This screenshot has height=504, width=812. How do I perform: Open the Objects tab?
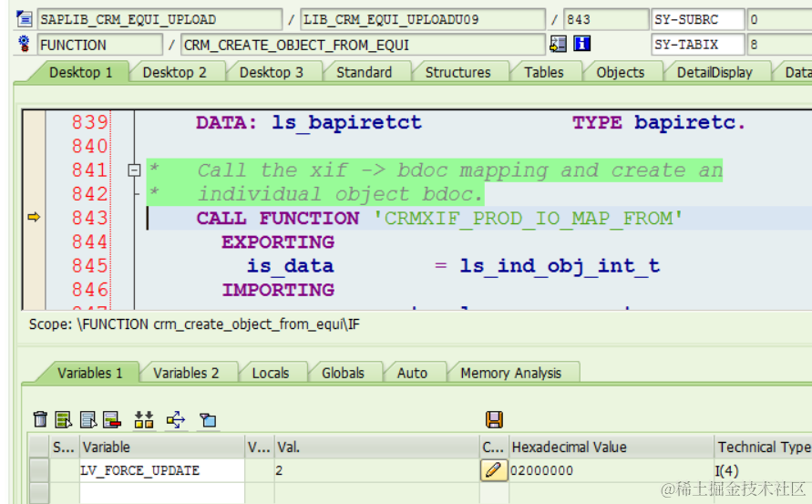pos(621,73)
